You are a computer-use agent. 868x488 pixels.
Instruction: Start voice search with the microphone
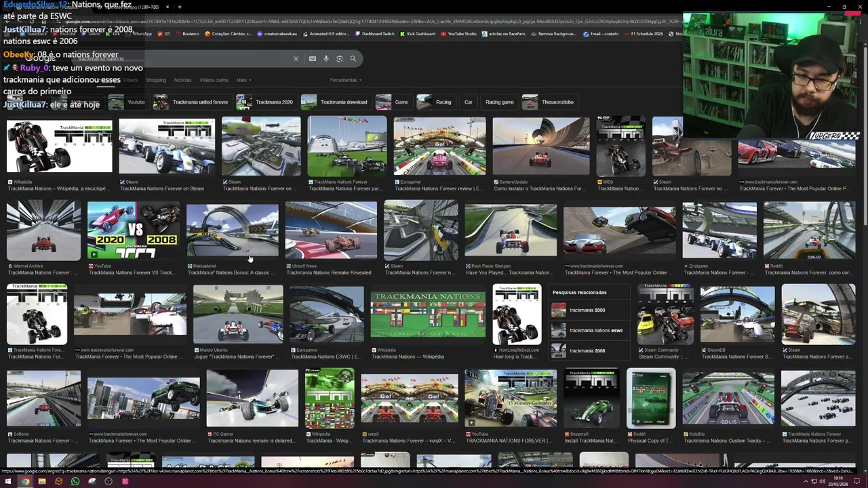pyautogui.click(x=326, y=59)
